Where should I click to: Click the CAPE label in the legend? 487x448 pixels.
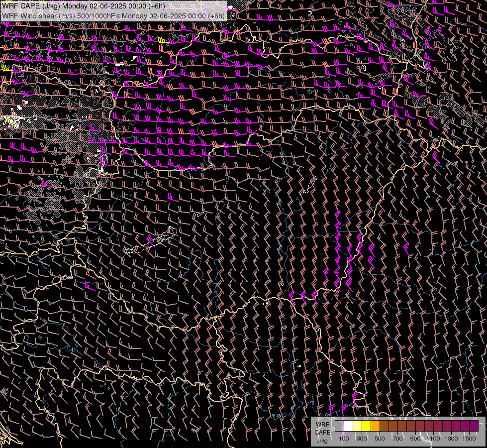tap(322, 433)
